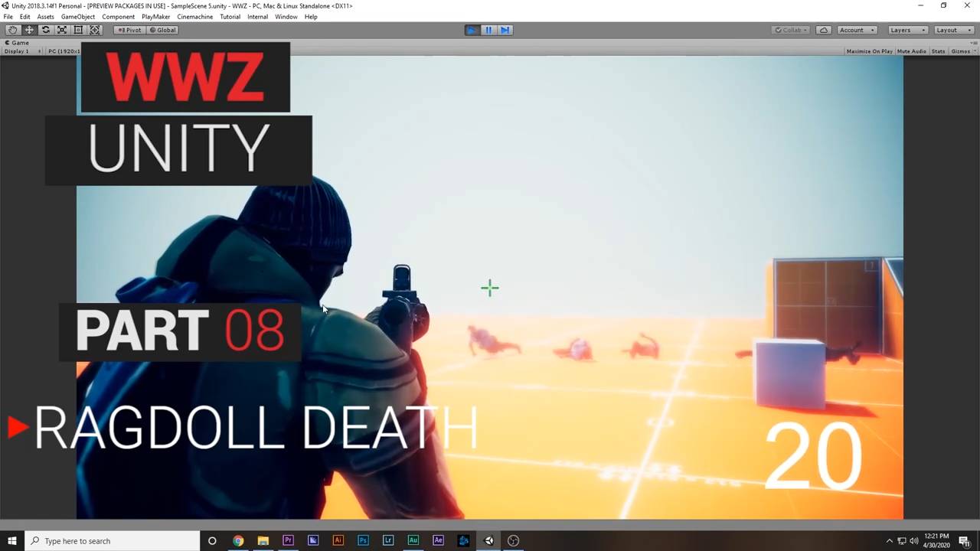Select the Hand tool in toolbar
The height and width of the screenshot is (551, 980).
click(13, 30)
